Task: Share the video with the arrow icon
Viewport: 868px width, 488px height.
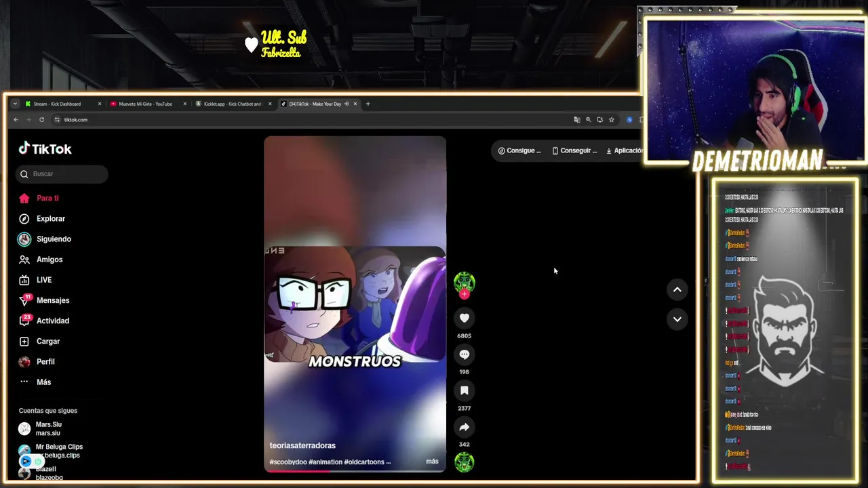Action: pyautogui.click(x=465, y=427)
